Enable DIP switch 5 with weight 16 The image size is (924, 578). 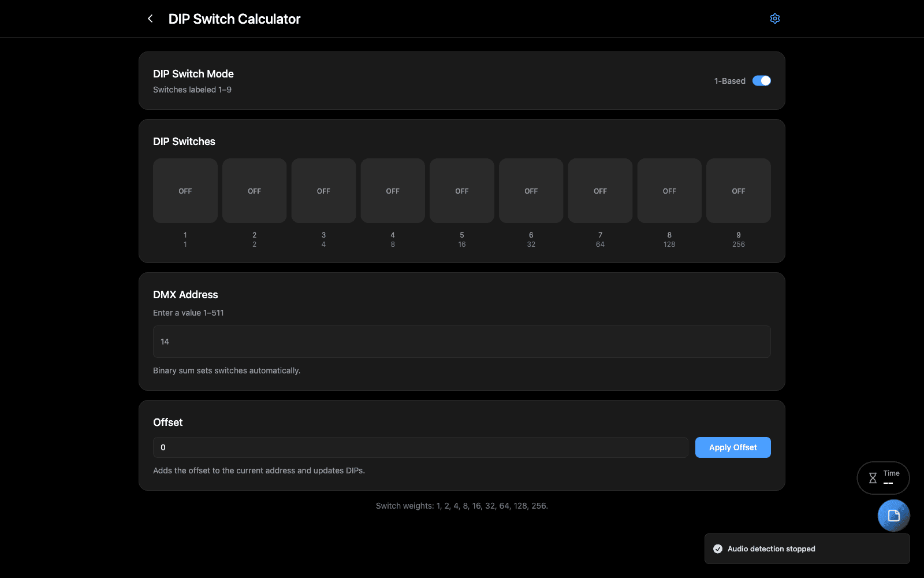(462, 191)
